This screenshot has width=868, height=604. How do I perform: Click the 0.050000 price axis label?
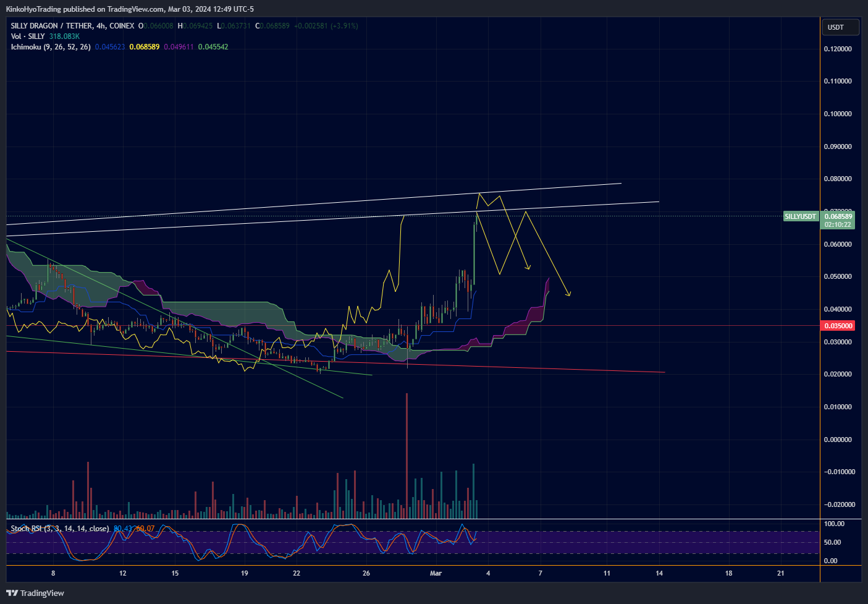point(838,276)
